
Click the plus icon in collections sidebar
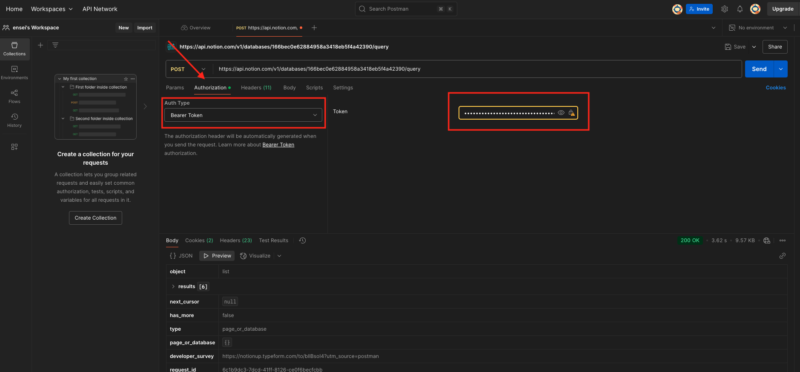[x=41, y=45]
